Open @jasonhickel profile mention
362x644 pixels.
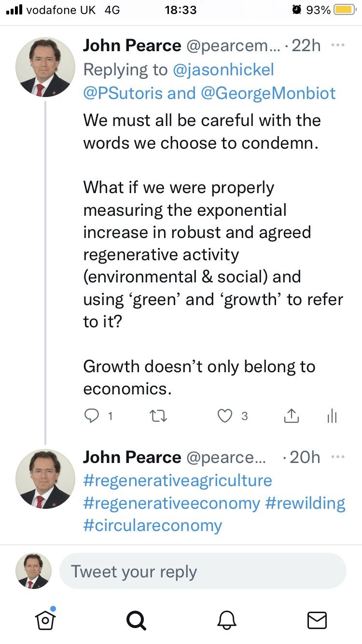coord(223,70)
